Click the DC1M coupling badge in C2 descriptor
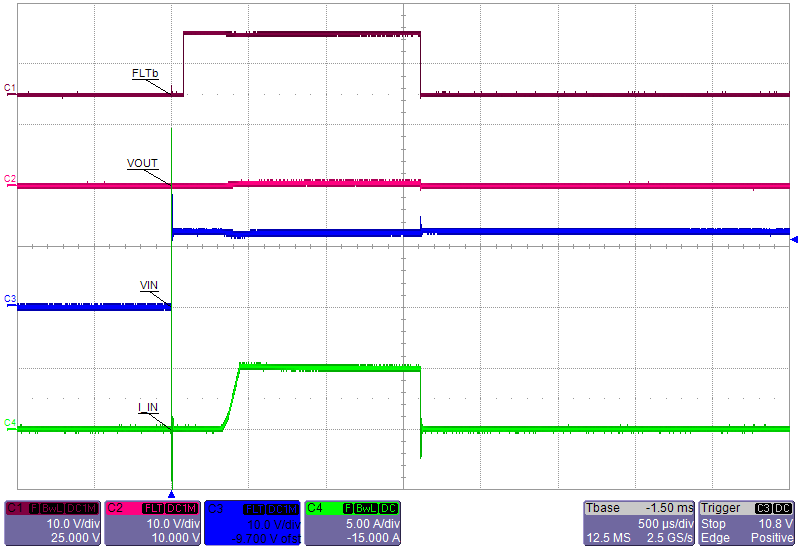 (x=182, y=508)
